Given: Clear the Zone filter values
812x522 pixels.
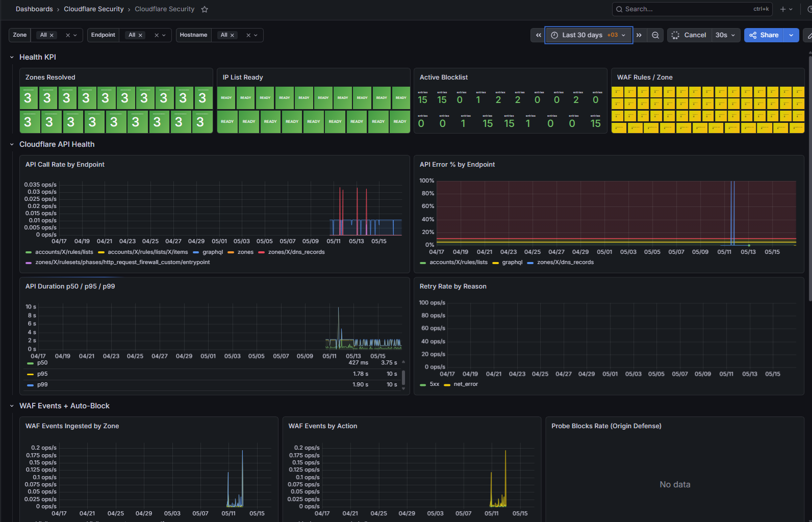Looking at the screenshot, I should [x=68, y=35].
